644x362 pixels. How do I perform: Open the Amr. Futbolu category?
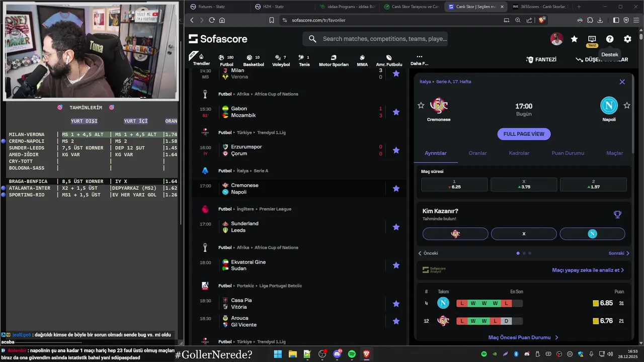[389, 60]
